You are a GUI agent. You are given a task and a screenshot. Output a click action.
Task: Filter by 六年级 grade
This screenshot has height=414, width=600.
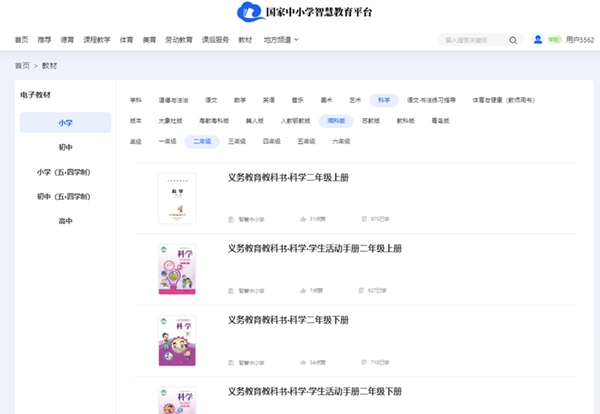click(x=341, y=142)
